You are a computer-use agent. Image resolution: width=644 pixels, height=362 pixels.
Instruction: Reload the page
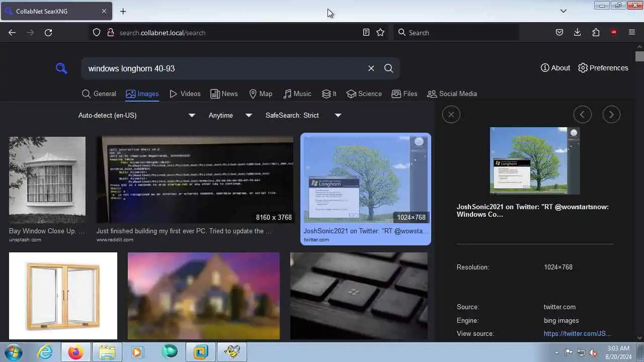pos(48,32)
